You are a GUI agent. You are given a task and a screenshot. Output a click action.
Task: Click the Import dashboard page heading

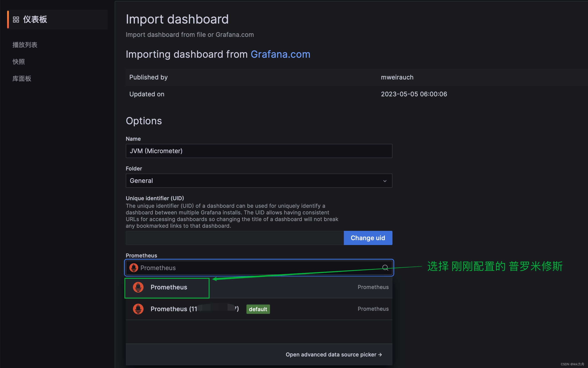pos(177,19)
